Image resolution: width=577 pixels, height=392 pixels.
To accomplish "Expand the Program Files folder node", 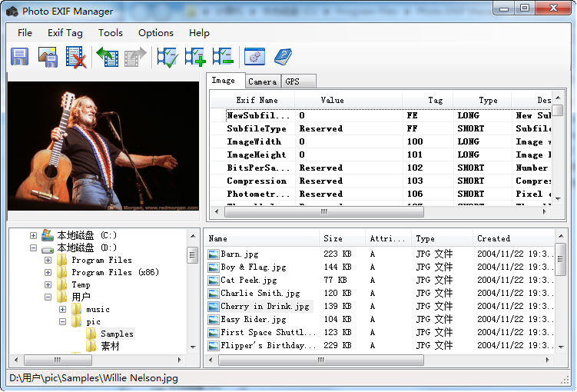I will pyautogui.click(x=48, y=261).
